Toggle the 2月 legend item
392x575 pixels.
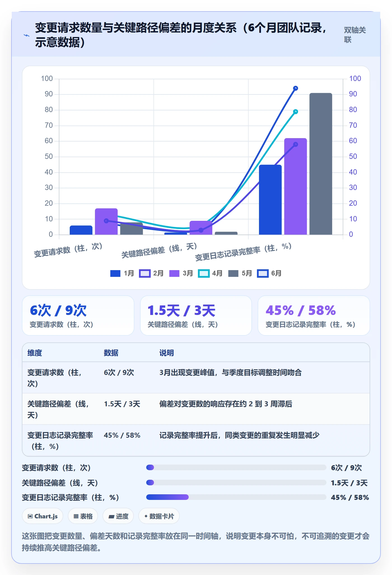click(151, 273)
